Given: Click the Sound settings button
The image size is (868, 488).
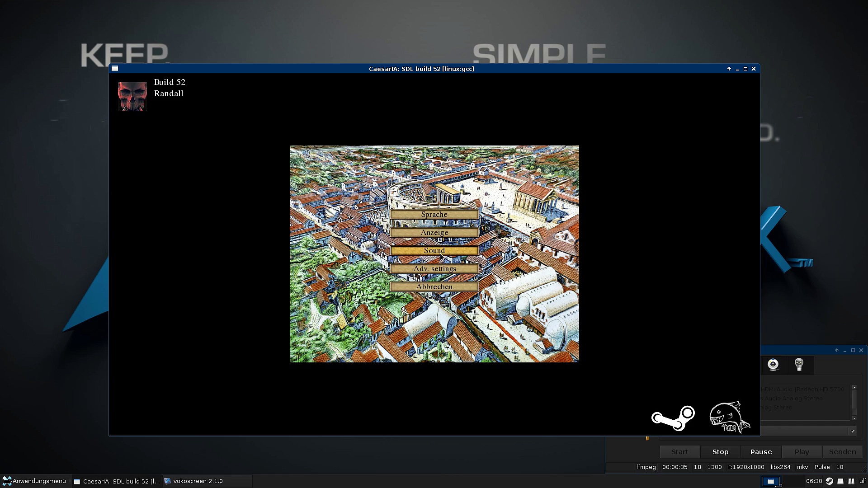Looking at the screenshot, I should [434, 251].
